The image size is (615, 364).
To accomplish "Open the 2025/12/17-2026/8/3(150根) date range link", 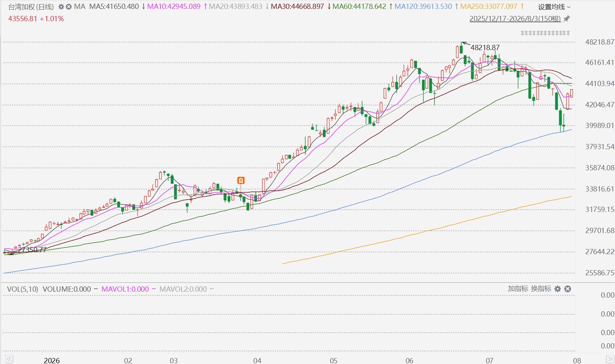I will tap(515, 19).
